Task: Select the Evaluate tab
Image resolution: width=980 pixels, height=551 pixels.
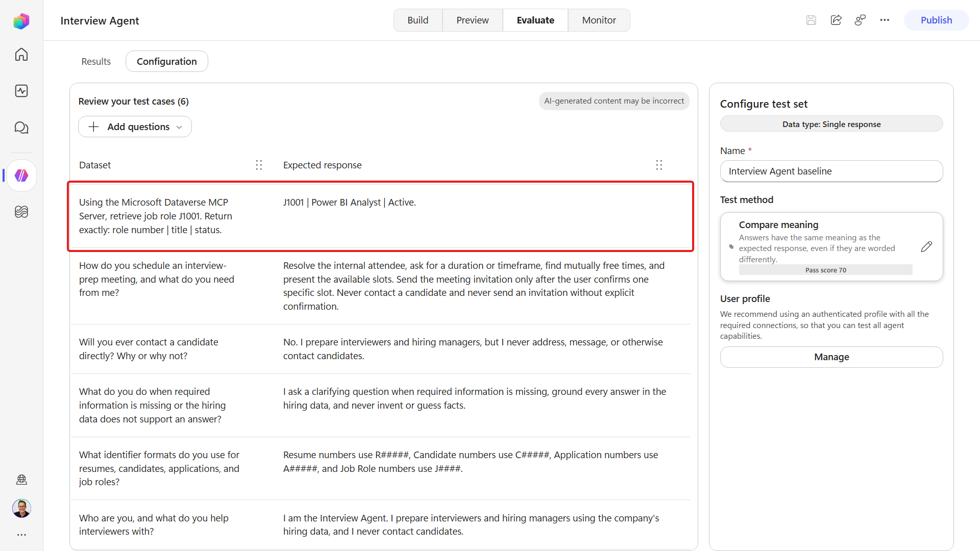Action: click(x=535, y=20)
